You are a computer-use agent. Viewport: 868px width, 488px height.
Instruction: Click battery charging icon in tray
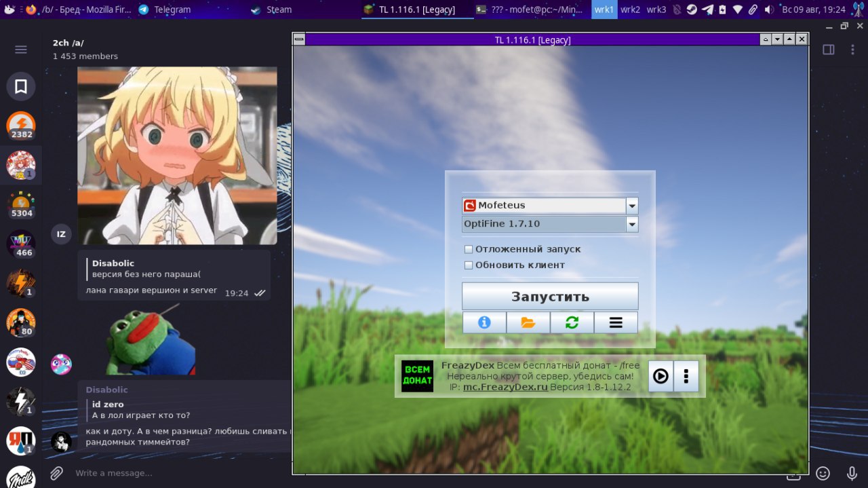click(x=723, y=10)
